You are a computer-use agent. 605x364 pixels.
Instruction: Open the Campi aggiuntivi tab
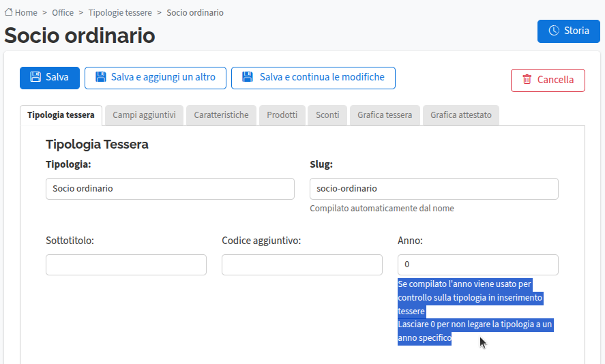click(x=144, y=115)
